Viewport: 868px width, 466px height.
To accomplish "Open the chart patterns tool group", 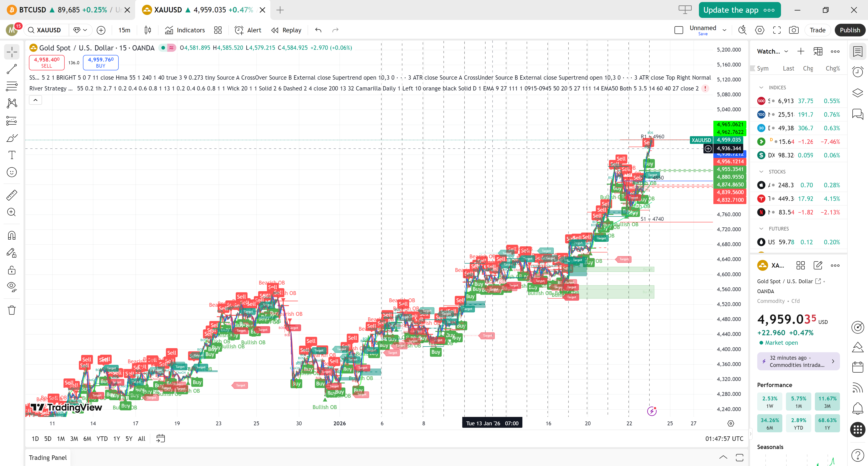I will 12,103.
